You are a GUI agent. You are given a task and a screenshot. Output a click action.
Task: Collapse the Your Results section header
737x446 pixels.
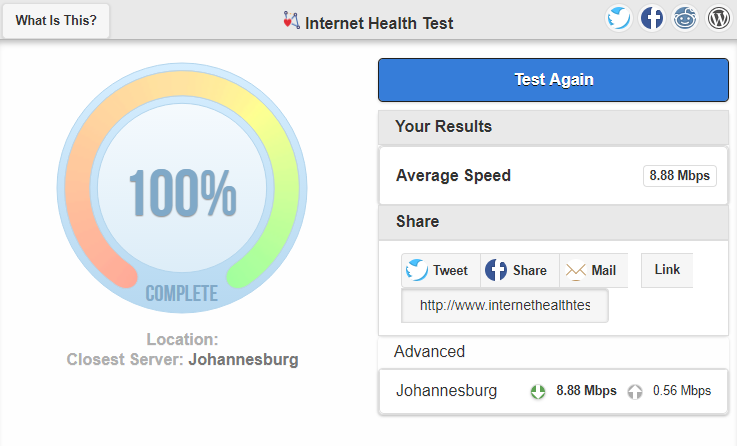pos(554,127)
